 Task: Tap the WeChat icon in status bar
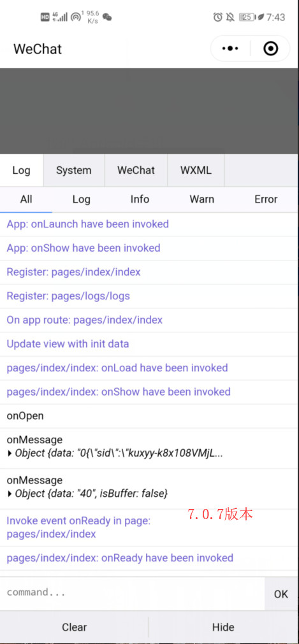107,17
